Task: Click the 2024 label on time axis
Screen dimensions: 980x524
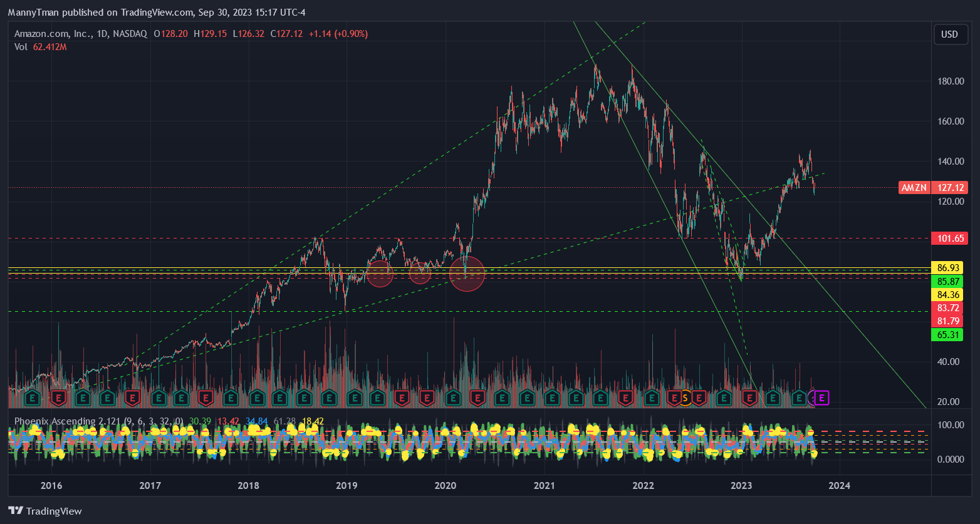Action: (x=840, y=485)
